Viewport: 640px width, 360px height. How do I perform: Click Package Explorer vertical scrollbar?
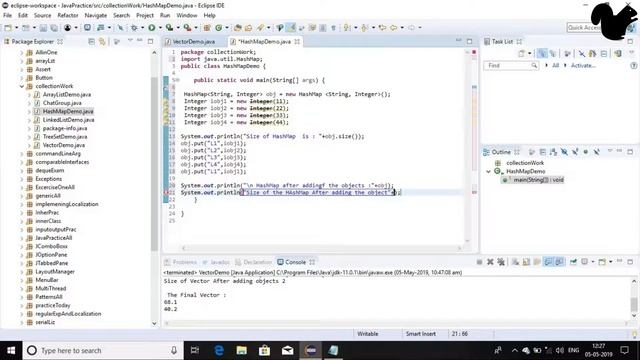pyautogui.click(x=154, y=163)
